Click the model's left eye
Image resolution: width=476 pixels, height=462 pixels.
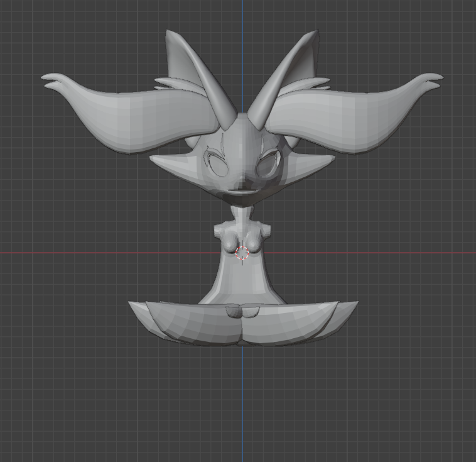click(x=218, y=166)
